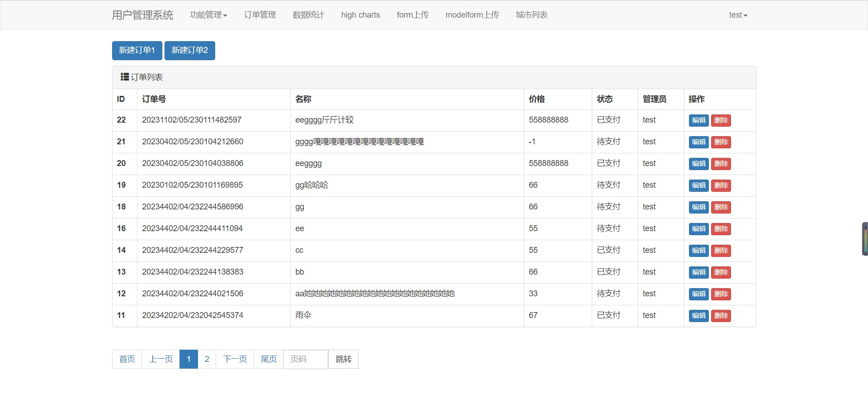Viewport: 868px width, 408px height.
Task: Open the 数据统计 menu item
Action: (308, 14)
